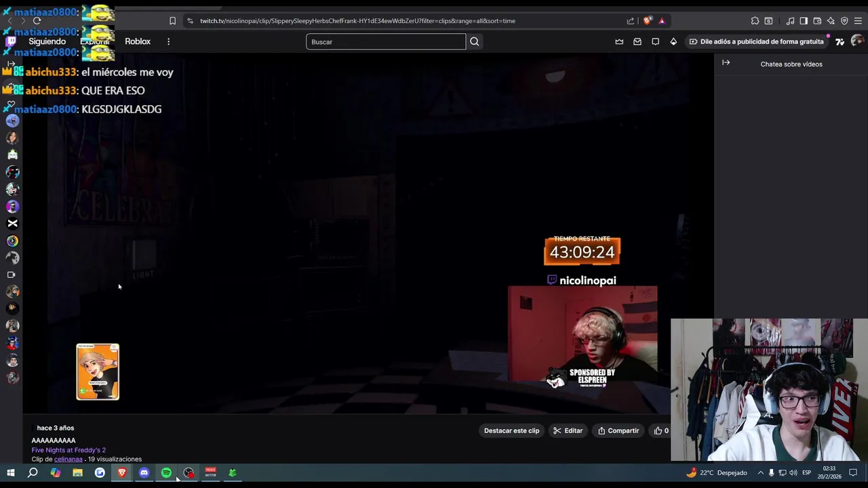The image size is (868, 488).
Task: Open the Leo AI sparkle icon
Action: (x=831, y=21)
